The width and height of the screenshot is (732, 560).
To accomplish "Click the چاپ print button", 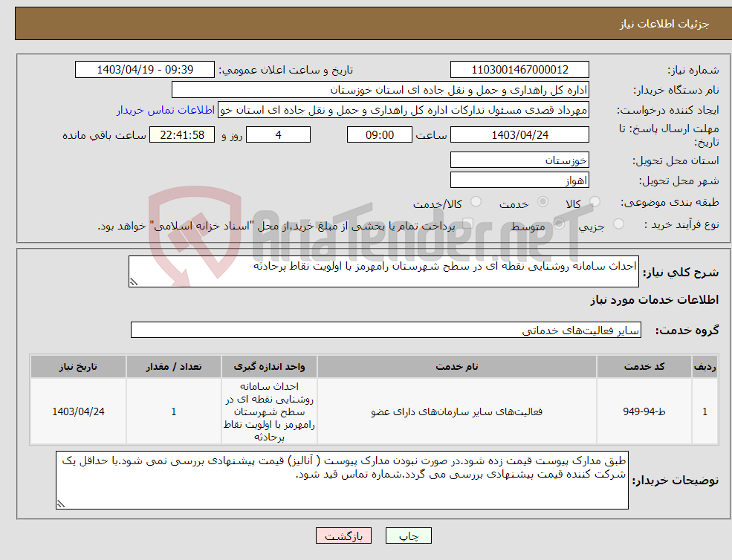I will pyautogui.click(x=409, y=535).
